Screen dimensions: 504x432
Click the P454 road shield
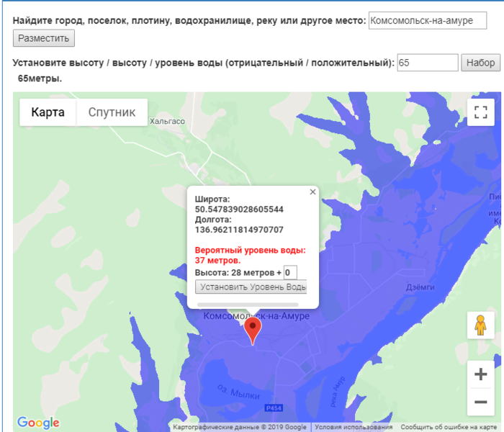pyautogui.click(x=274, y=408)
